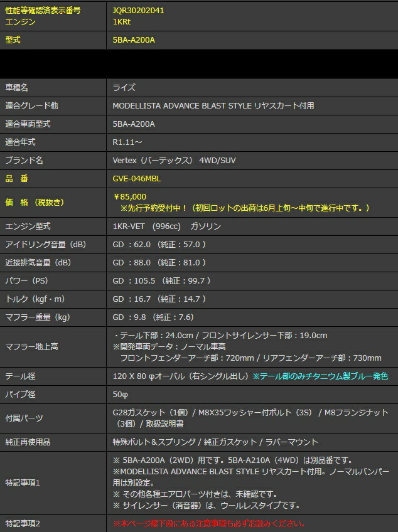Click the マフラー地上高 label

point(31,347)
